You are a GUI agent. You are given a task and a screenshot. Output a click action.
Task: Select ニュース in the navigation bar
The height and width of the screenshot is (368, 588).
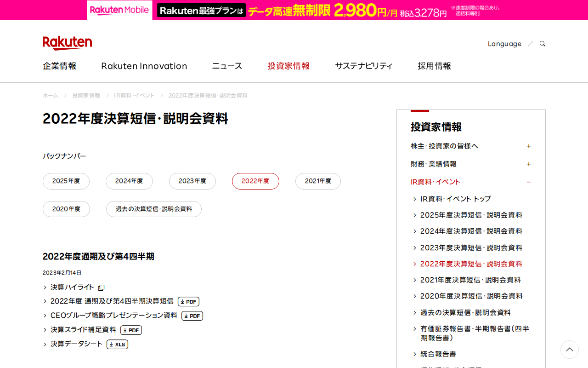(x=226, y=66)
